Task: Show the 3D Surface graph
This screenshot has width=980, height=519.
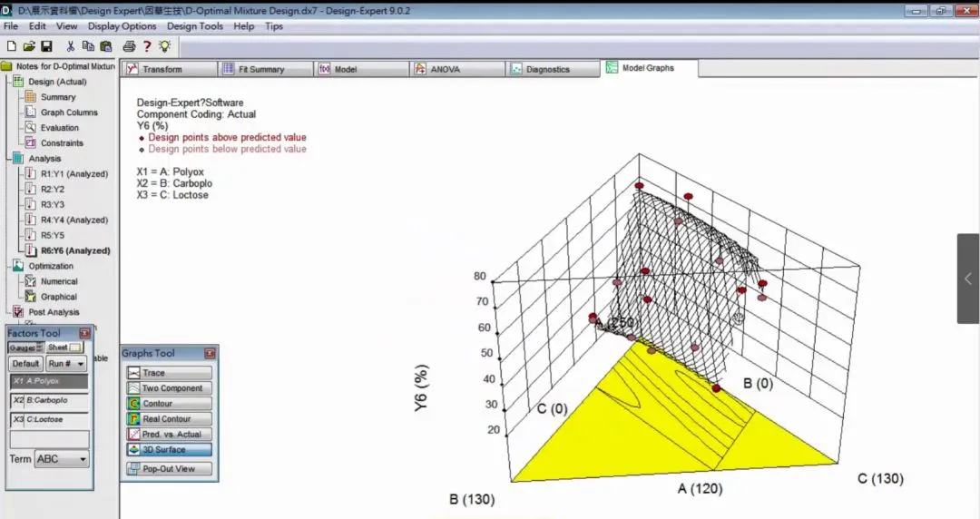Action: (x=169, y=450)
